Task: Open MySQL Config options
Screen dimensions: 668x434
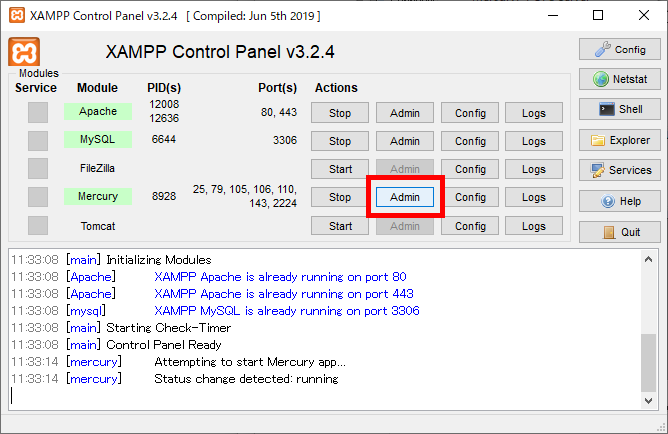Action: pyautogui.click(x=470, y=141)
